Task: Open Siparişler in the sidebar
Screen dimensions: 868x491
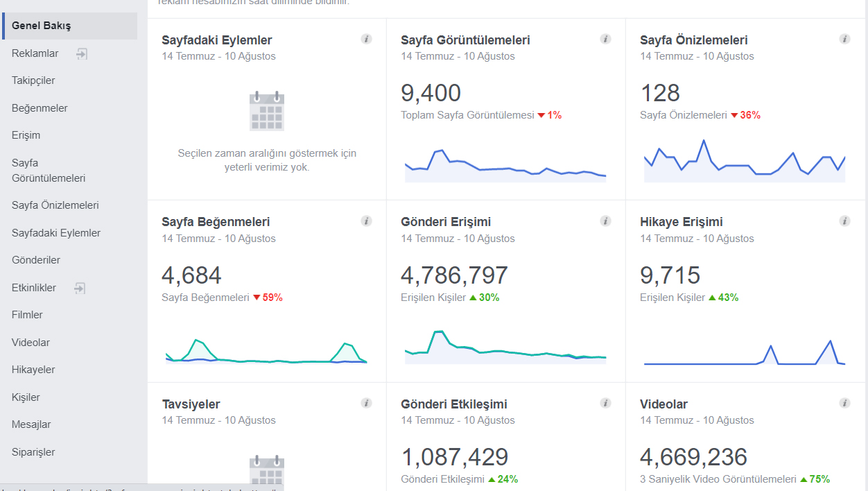Action: point(33,452)
